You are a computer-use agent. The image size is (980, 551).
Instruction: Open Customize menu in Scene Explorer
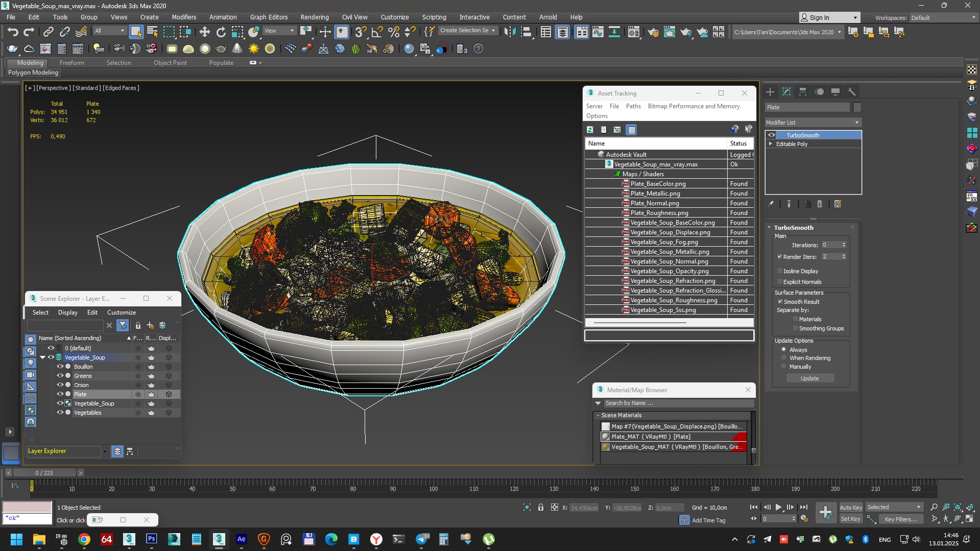click(122, 313)
